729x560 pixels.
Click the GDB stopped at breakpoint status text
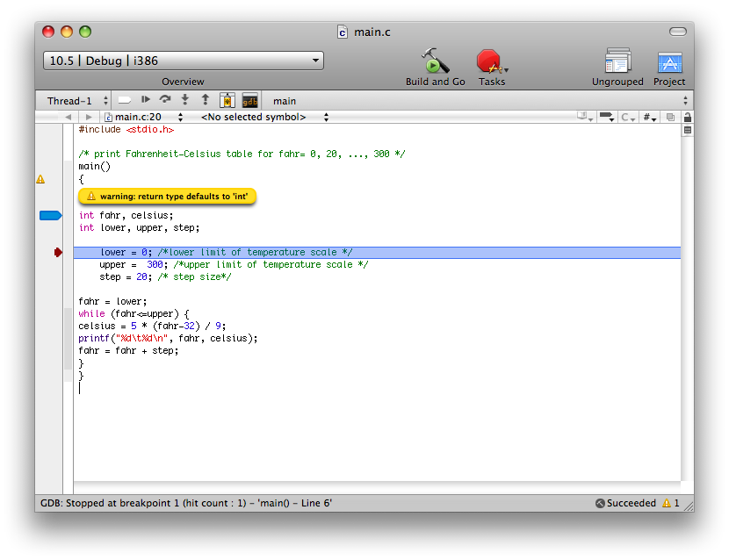click(x=186, y=503)
